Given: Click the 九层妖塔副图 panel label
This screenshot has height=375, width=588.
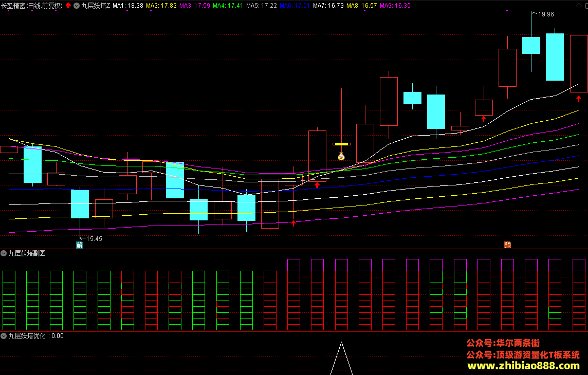Looking at the screenshot, I should [x=27, y=253].
